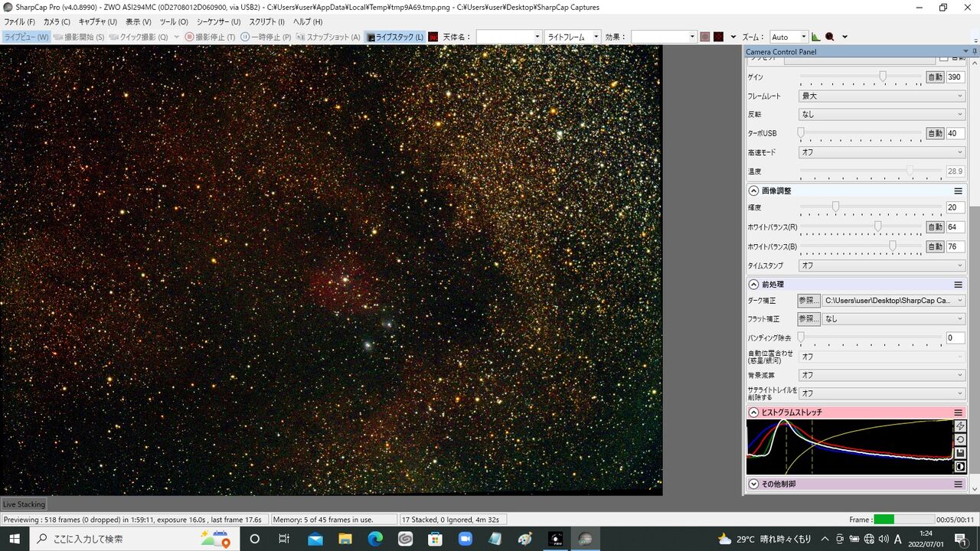Viewport: 980px width, 551px height.
Task: Open Zoom from the taskbar
Action: point(465,539)
